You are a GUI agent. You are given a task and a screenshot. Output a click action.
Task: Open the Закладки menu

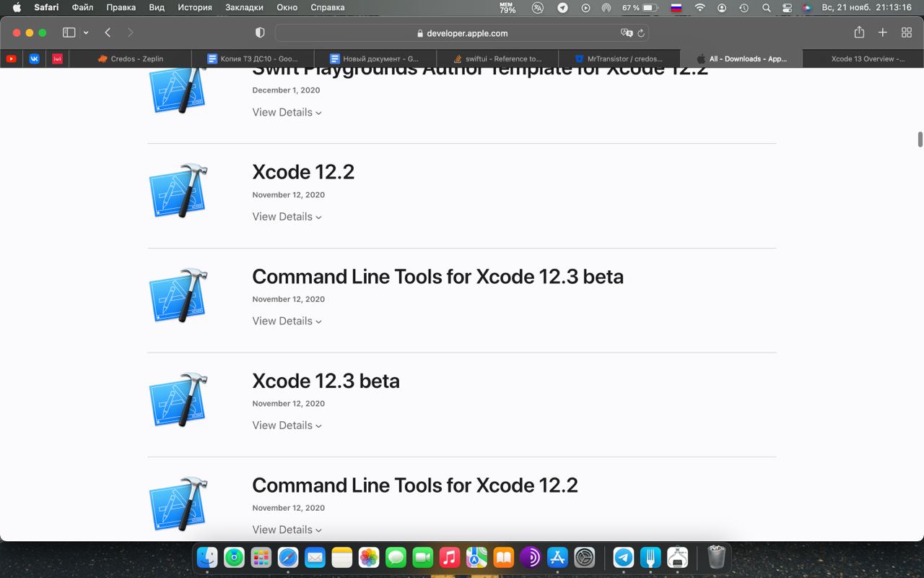pos(244,8)
